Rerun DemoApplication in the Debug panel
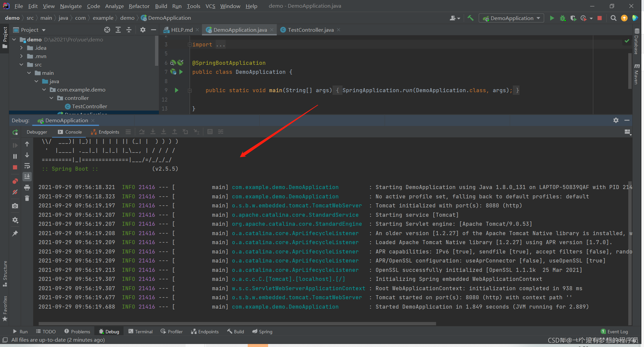 click(15, 132)
